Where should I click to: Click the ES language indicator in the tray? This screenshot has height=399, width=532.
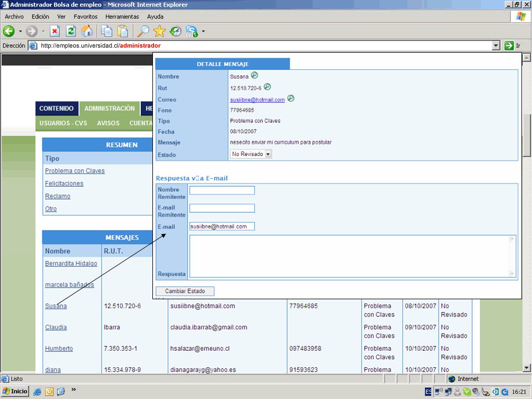pyautogui.click(x=428, y=392)
